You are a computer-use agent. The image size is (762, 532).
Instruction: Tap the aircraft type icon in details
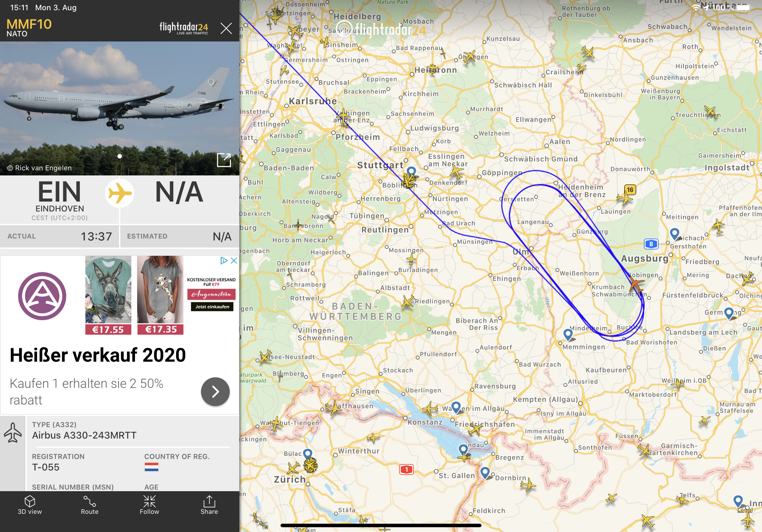point(13,432)
